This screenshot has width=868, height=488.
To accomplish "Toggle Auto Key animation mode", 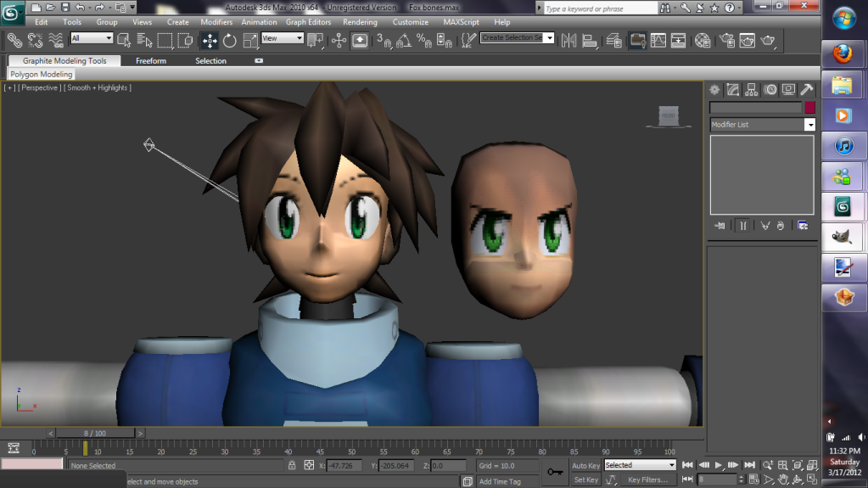I will [x=585, y=465].
